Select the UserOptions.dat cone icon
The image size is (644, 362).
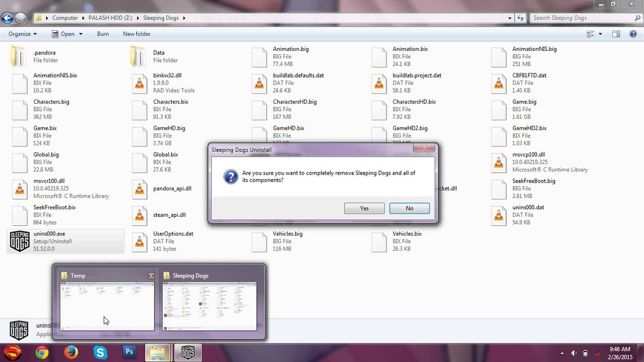[x=139, y=242]
